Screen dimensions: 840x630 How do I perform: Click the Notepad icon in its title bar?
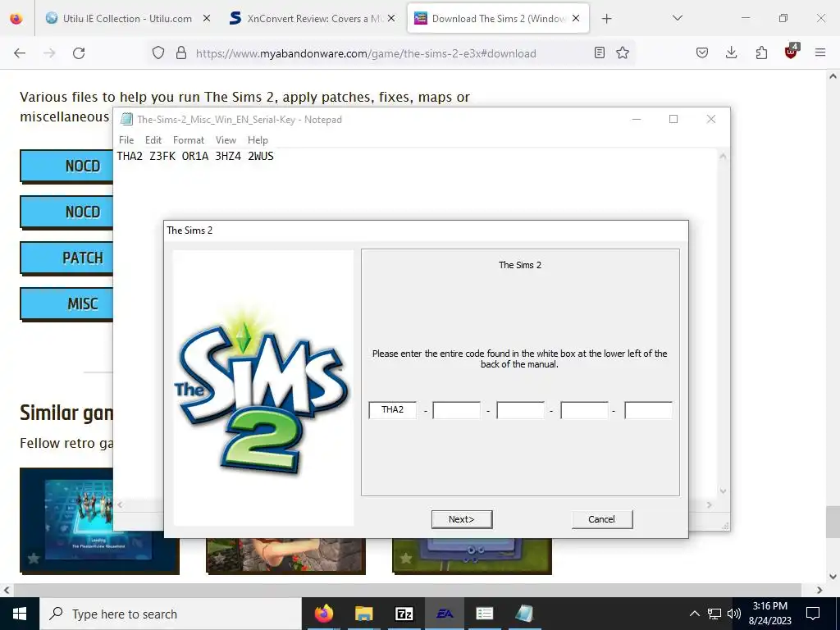coord(126,119)
